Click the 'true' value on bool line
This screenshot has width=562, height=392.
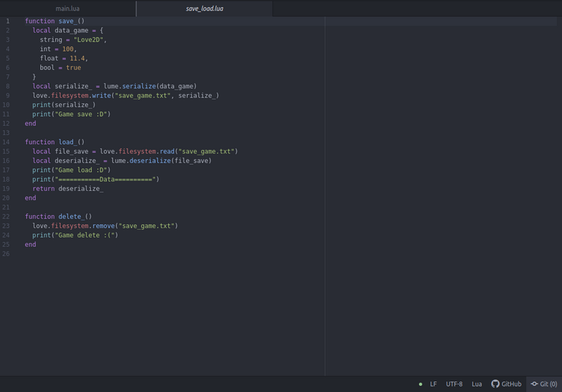[x=74, y=68]
